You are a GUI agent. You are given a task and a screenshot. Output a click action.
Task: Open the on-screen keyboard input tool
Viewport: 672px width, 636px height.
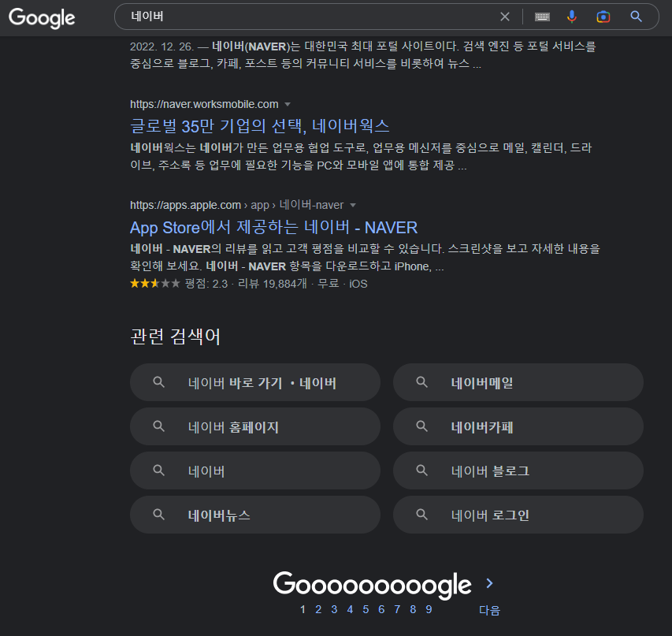pos(542,17)
